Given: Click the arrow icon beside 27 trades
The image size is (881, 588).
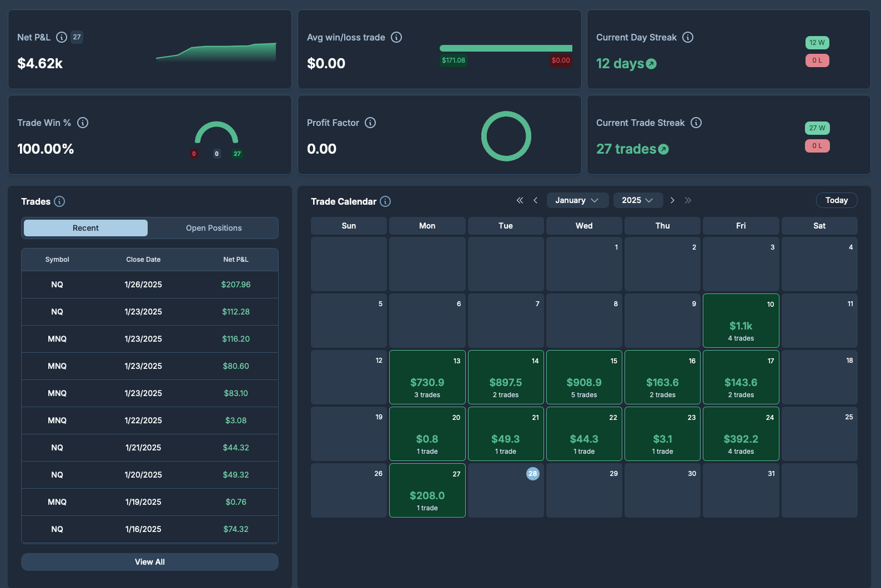Looking at the screenshot, I should [x=663, y=149].
